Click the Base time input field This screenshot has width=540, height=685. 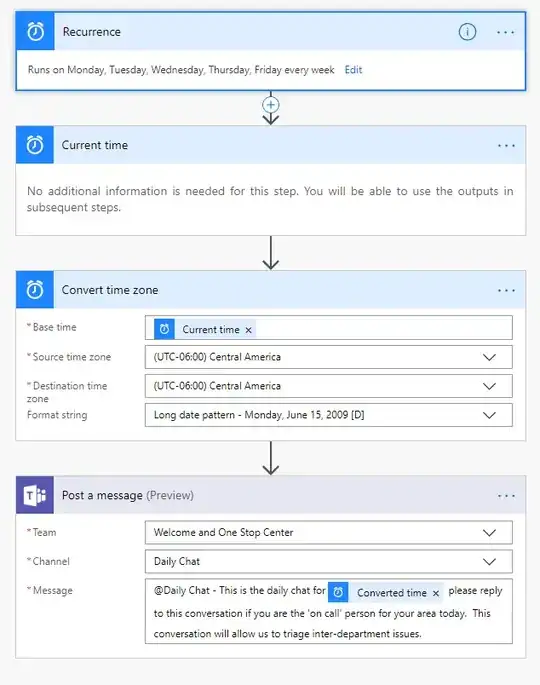[329, 328]
